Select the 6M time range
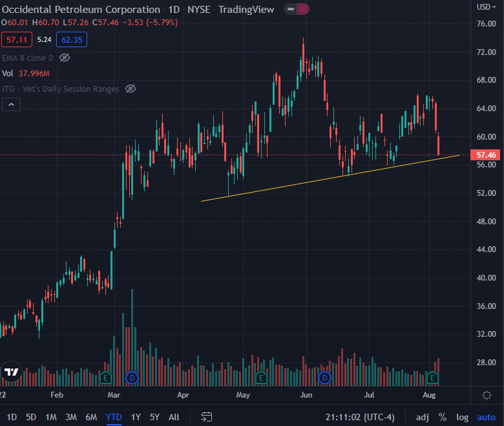The width and height of the screenshot is (504, 426). 91,417
